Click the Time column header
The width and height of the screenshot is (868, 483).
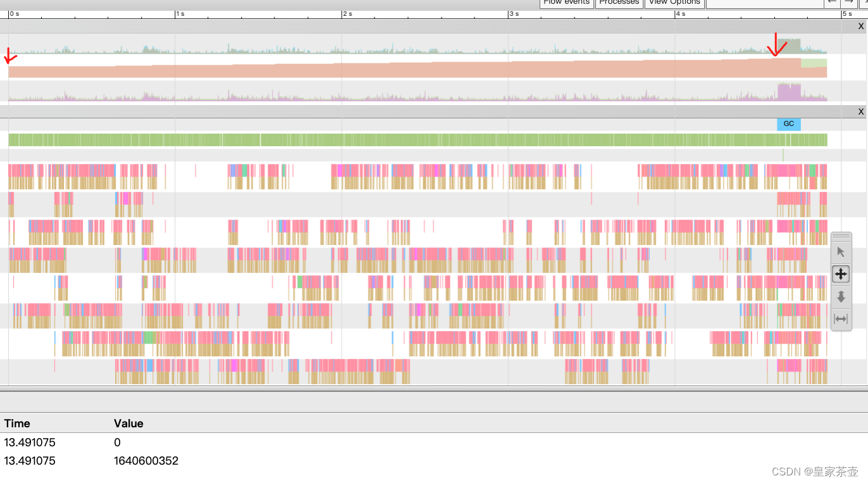17,423
